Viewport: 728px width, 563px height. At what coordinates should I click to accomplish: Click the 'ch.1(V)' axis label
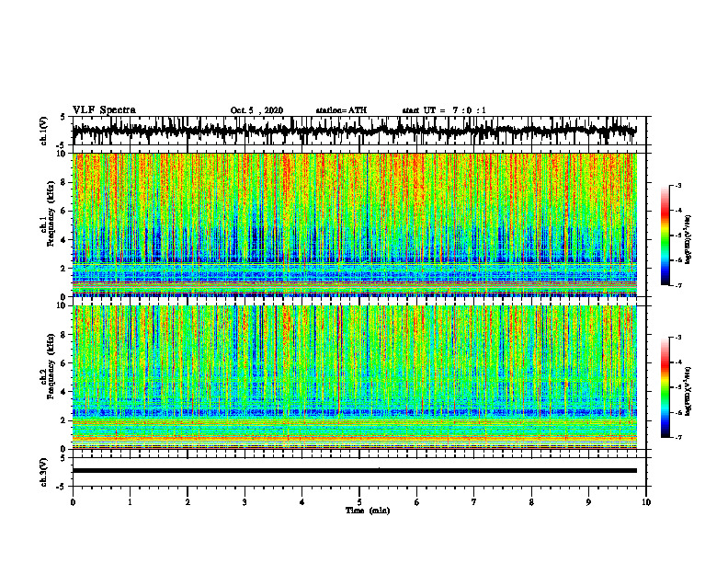[x=44, y=131]
